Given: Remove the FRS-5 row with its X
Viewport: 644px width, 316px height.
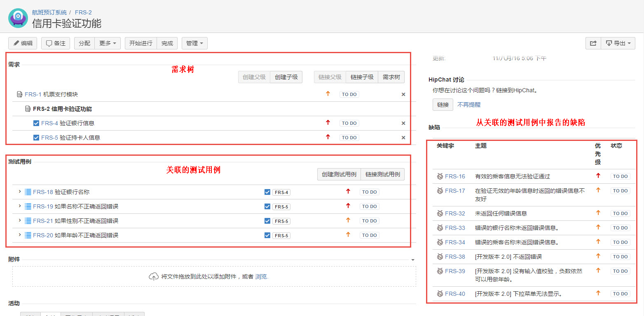Looking at the screenshot, I should pos(403,138).
